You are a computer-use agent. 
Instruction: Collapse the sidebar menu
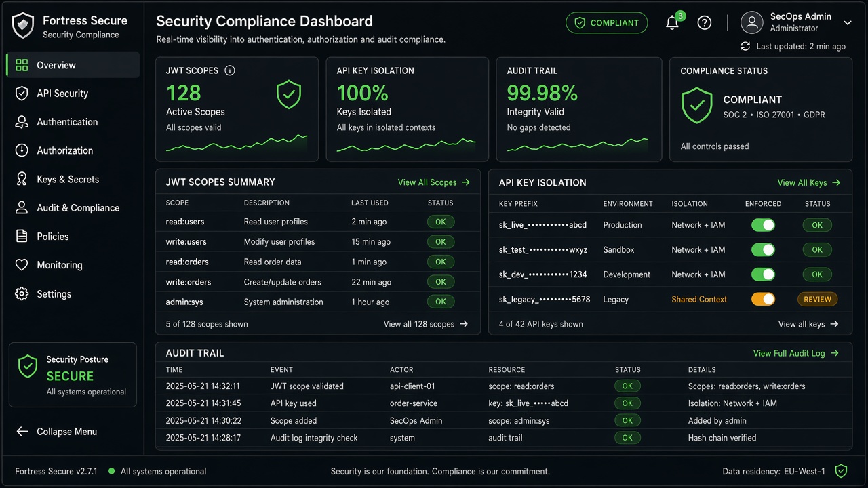click(57, 432)
